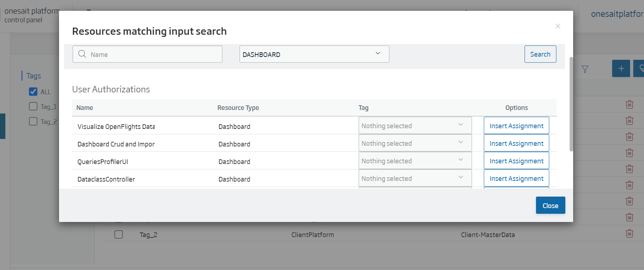644x270 pixels.
Task: Insert Assignment for Visualize OpenFlights Data
Action: (x=516, y=126)
